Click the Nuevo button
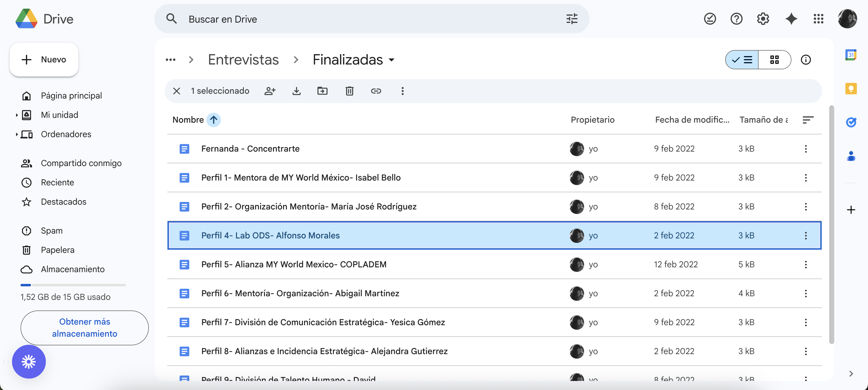The image size is (868, 390). point(44,60)
